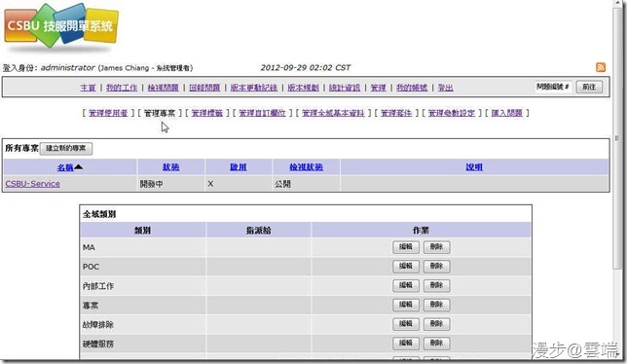Click 登出 to log out

[x=446, y=88]
